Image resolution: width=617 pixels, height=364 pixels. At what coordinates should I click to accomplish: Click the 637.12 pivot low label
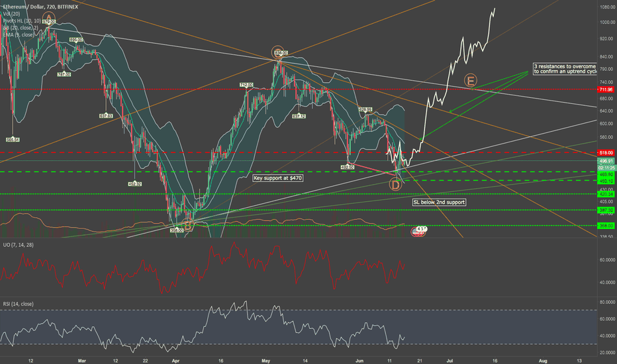(x=299, y=116)
